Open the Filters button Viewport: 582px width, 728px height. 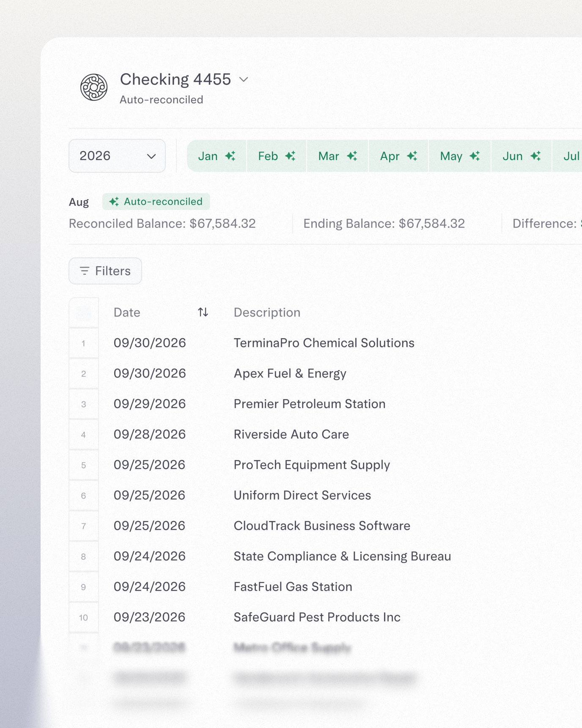pyautogui.click(x=105, y=271)
